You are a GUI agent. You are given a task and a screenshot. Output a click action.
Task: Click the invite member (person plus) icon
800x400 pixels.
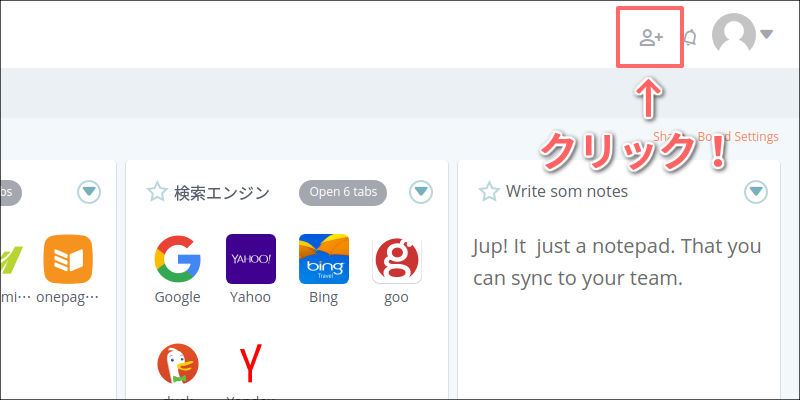click(x=651, y=38)
